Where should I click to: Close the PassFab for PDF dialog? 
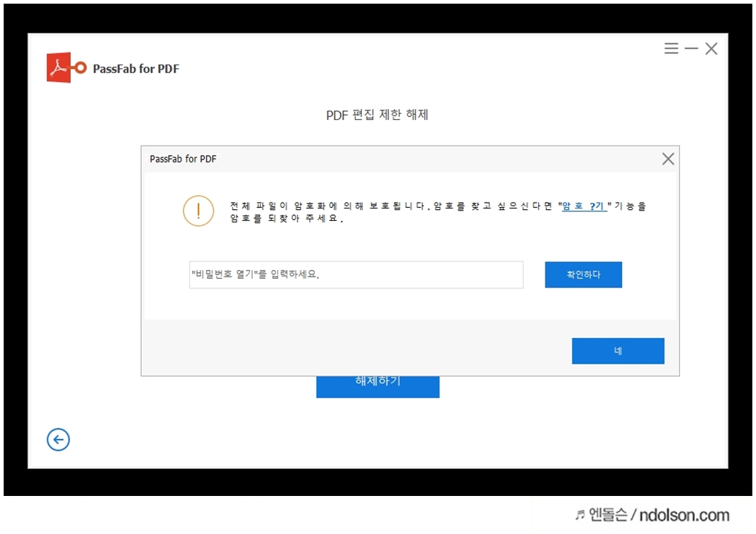[668, 159]
